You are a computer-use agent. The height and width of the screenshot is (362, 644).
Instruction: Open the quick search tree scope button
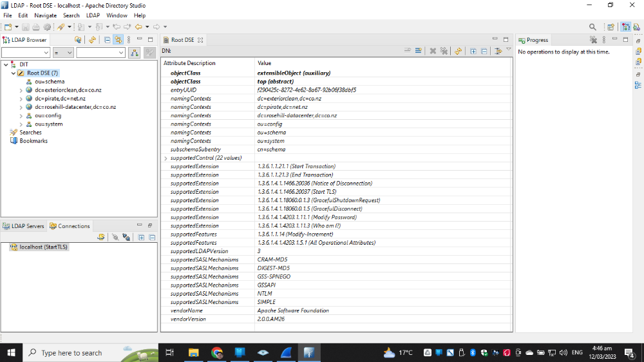click(135, 53)
